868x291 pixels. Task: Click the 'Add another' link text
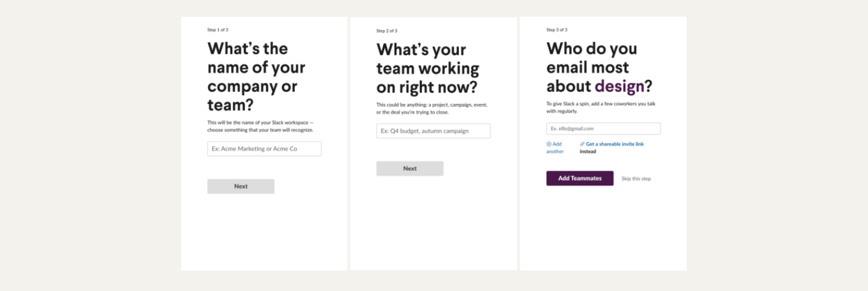[x=555, y=148]
